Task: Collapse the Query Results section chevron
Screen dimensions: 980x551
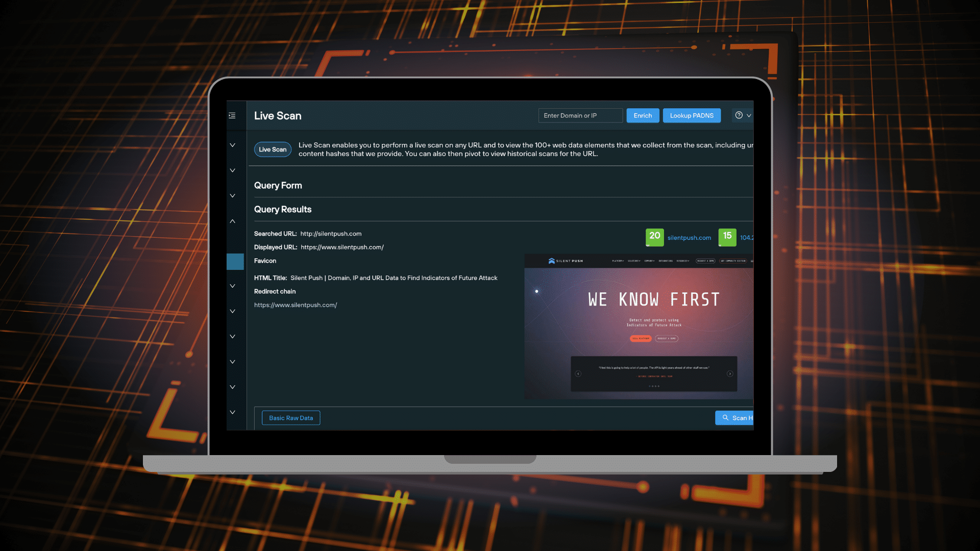Action: coord(233,221)
